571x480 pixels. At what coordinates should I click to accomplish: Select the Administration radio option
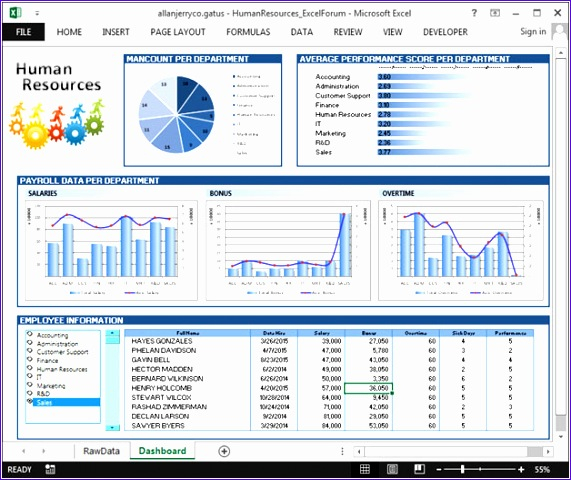pyautogui.click(x=30, y=343)
